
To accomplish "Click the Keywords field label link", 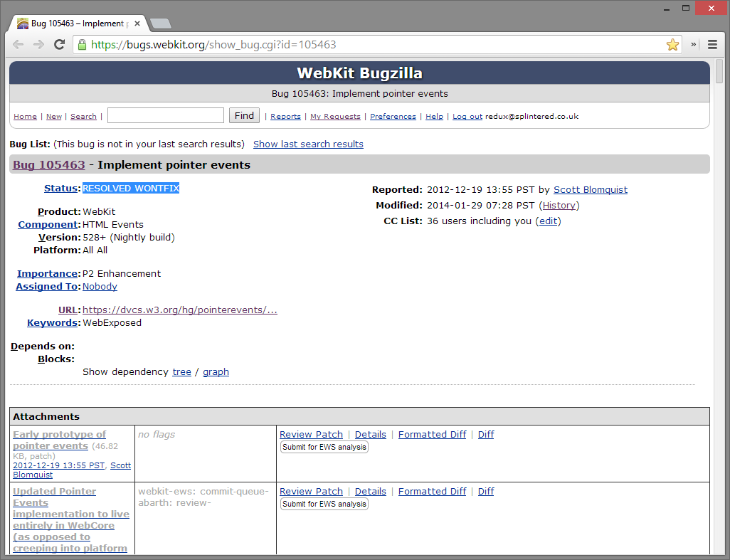I will click(x=52, y=323).
